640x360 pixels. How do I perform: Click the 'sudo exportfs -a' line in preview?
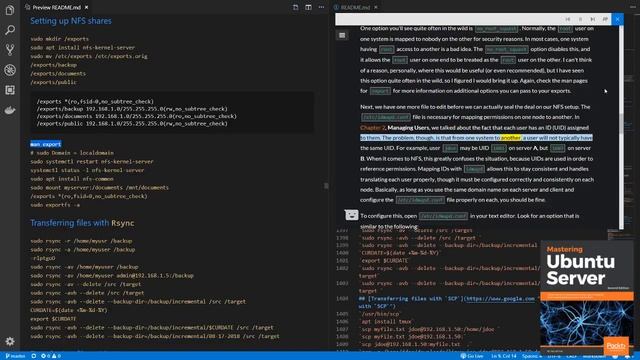tap(55, 205)
